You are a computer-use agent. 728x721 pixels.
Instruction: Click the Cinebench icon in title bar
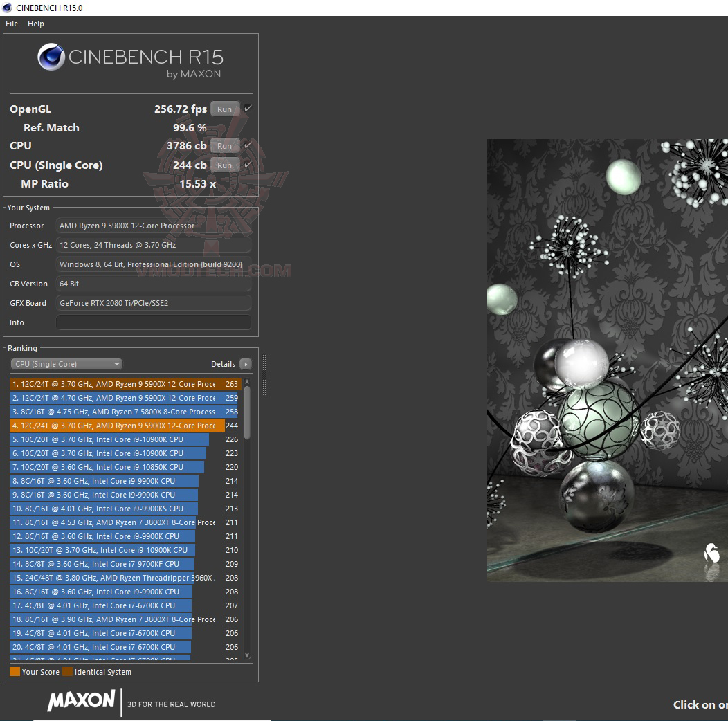(7, 8)
